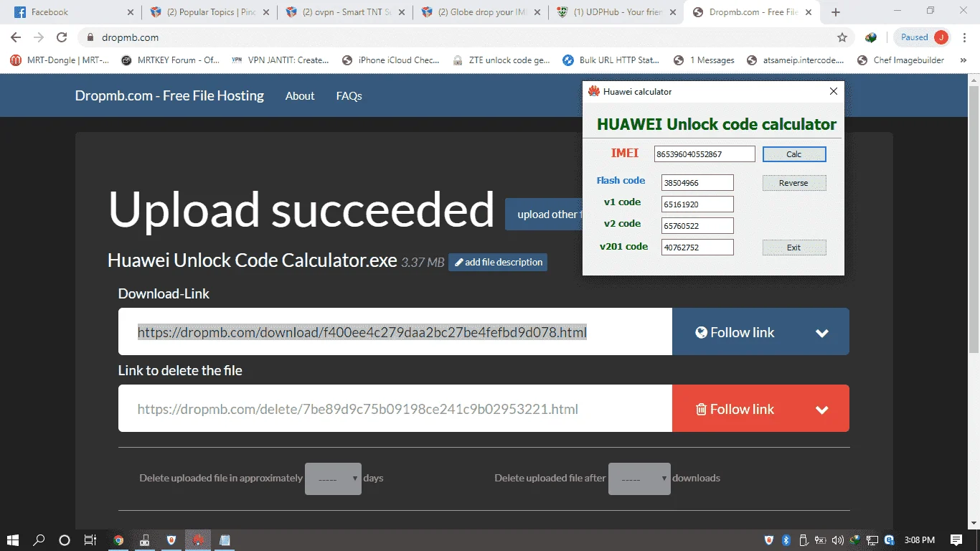Select the v1 code field value
This screenshot has width=980, height=551.
(697, 204)
